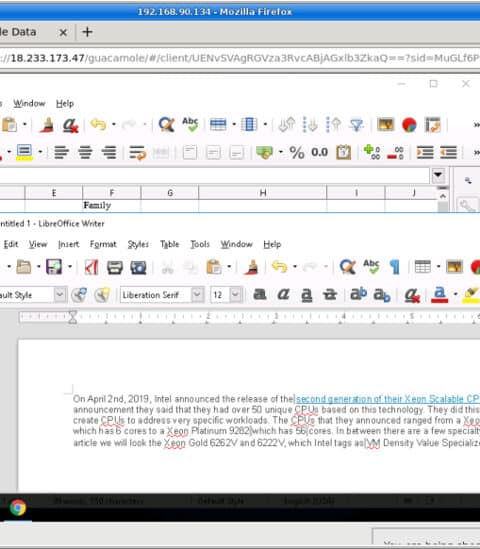Viewport: 480px width, 549px height.
Task: Click Undo arrow in Writer toolbar
Action: [x=279, y=267]
